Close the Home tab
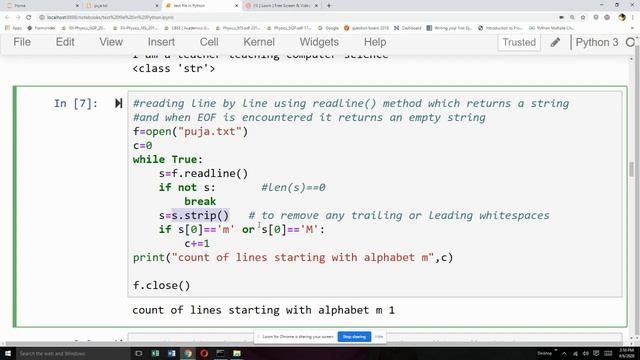The image size is (640, 360). tap(77, 6)
